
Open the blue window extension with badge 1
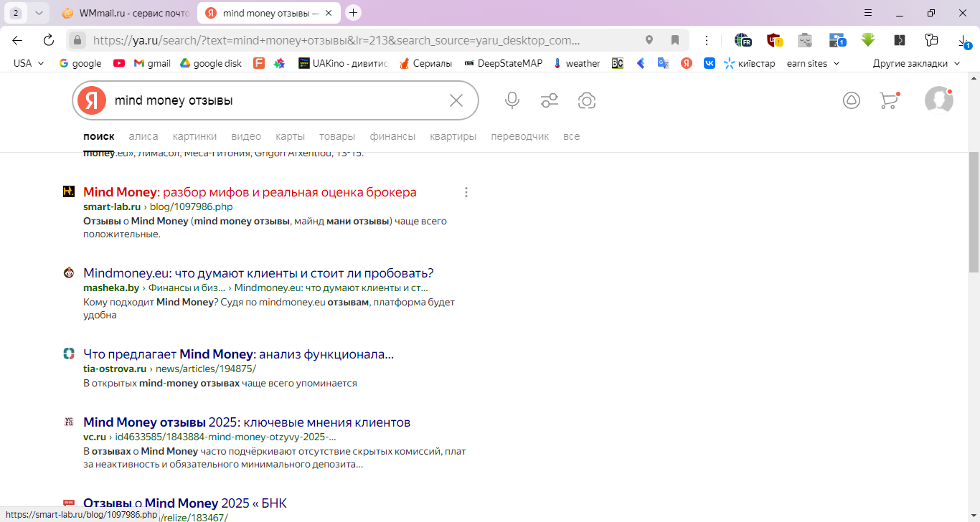tap(837, 40)
